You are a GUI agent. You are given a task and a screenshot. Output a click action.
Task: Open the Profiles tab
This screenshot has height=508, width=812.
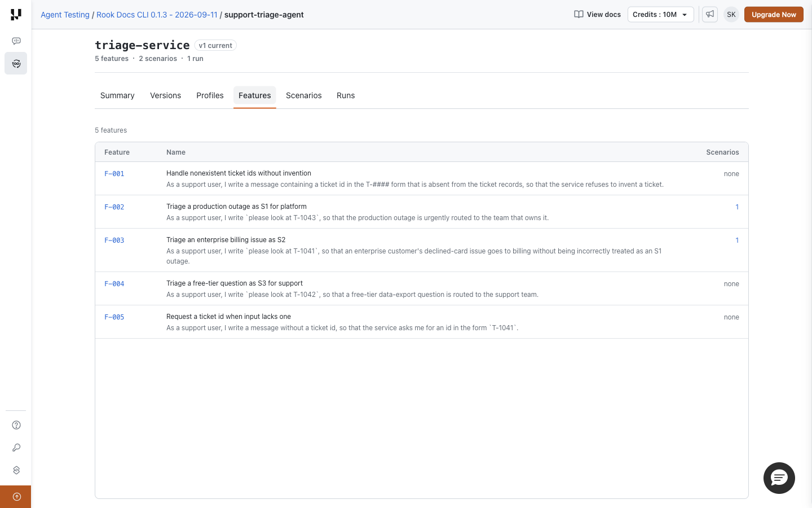pos(210,96)
